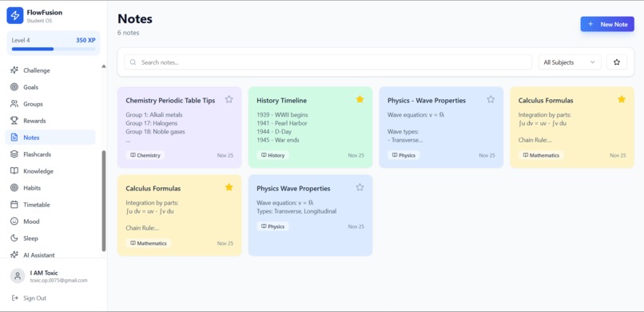Click the Groups people icon
The width and height of the screenshot is (644, 312).
click(14, 104)
